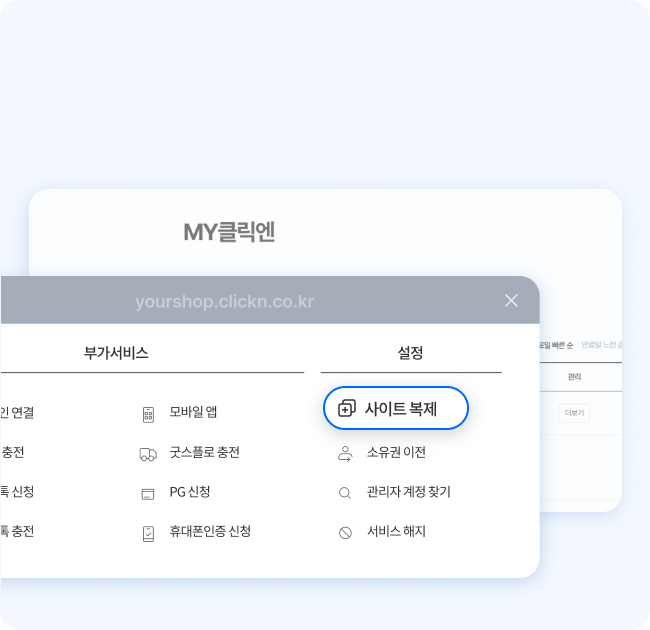The height and width of the screenshot is (630, 650).
Task: Go to 굿스플로 충전
Action: [204, 452]
